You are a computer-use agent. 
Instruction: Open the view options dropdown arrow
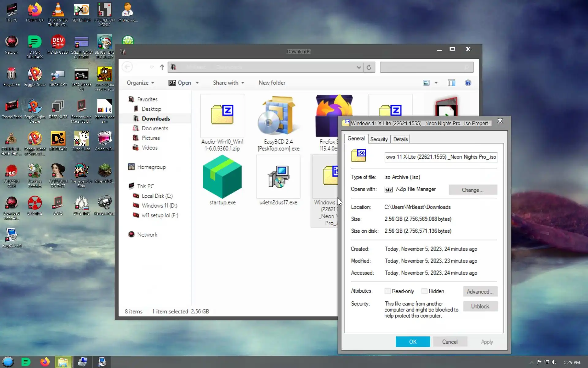tap(436, 83)
